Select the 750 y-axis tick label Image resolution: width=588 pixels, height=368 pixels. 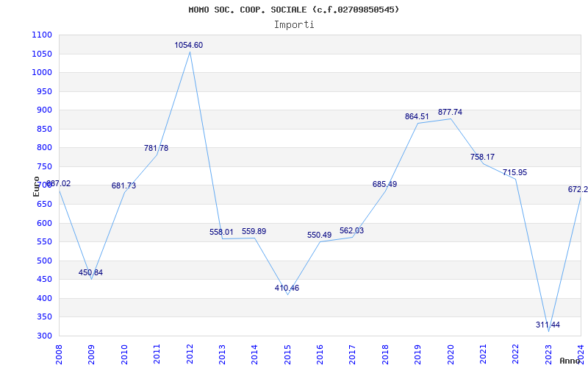45,166
